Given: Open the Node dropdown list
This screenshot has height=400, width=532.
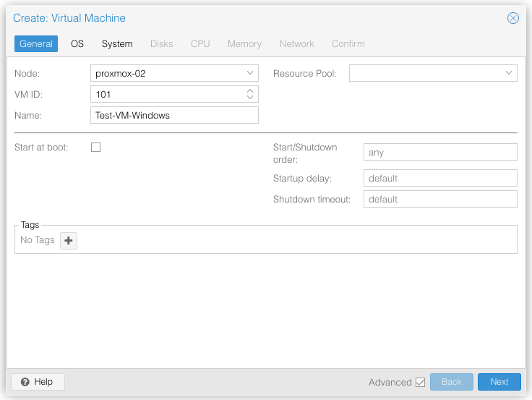Looking at the screenshot, I should [250, 73].
